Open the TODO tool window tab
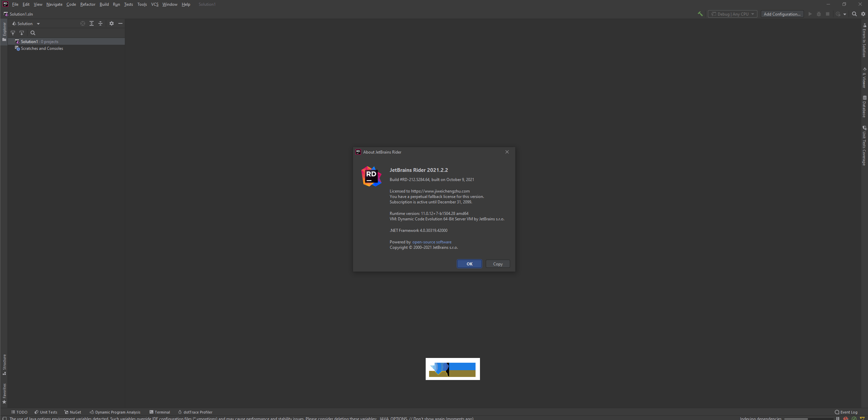 click(x=19, y=412)
